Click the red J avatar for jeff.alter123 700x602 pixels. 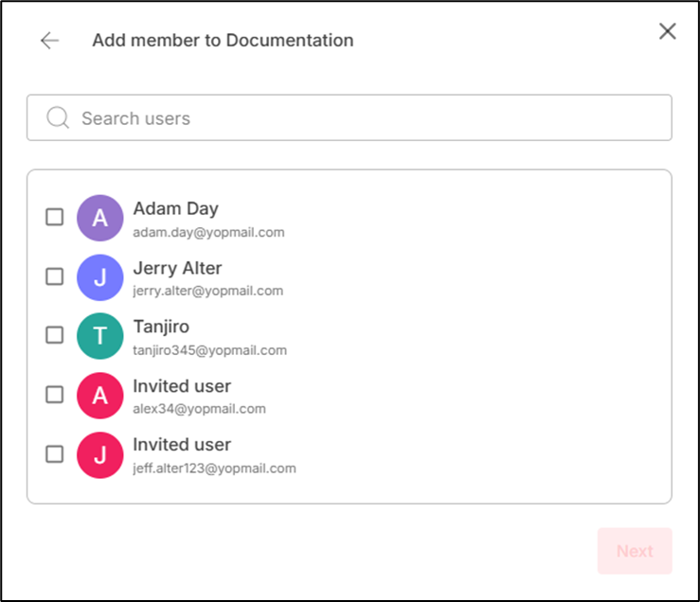coord(100,454)
